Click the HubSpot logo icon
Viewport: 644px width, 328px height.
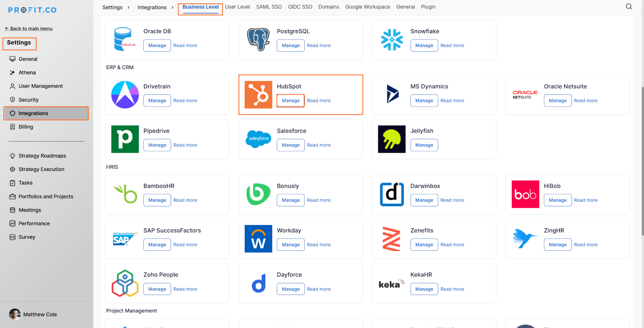click(258, 95)
